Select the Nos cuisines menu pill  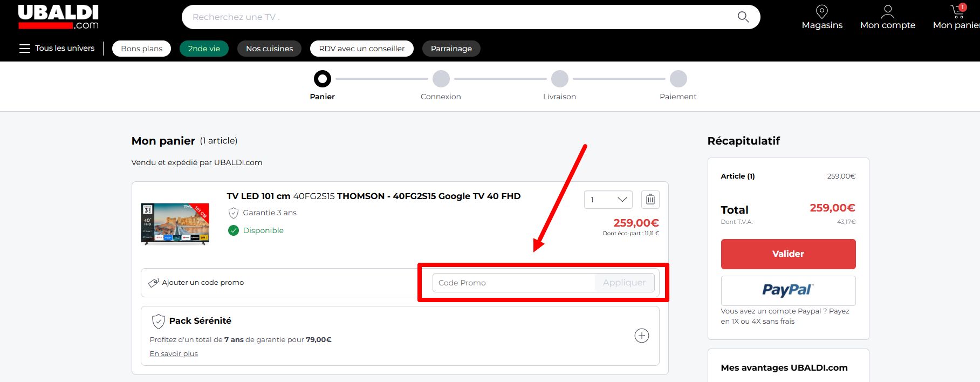[x=270, y=49]
